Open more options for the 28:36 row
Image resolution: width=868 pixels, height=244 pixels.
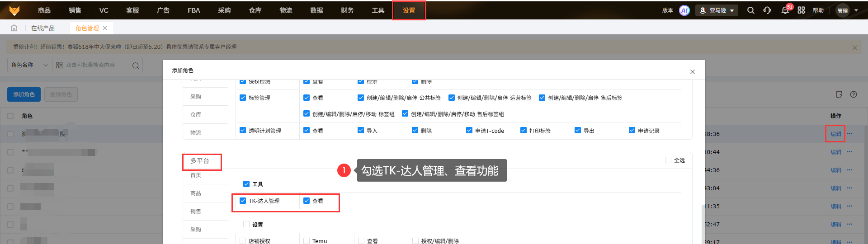click(849, 134)
